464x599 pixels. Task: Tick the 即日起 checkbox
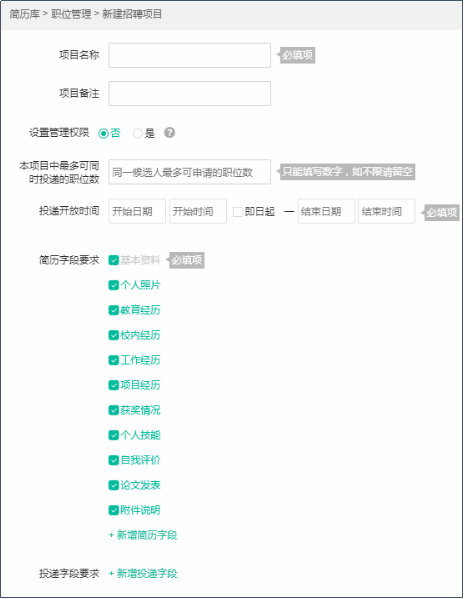point(238,211)
